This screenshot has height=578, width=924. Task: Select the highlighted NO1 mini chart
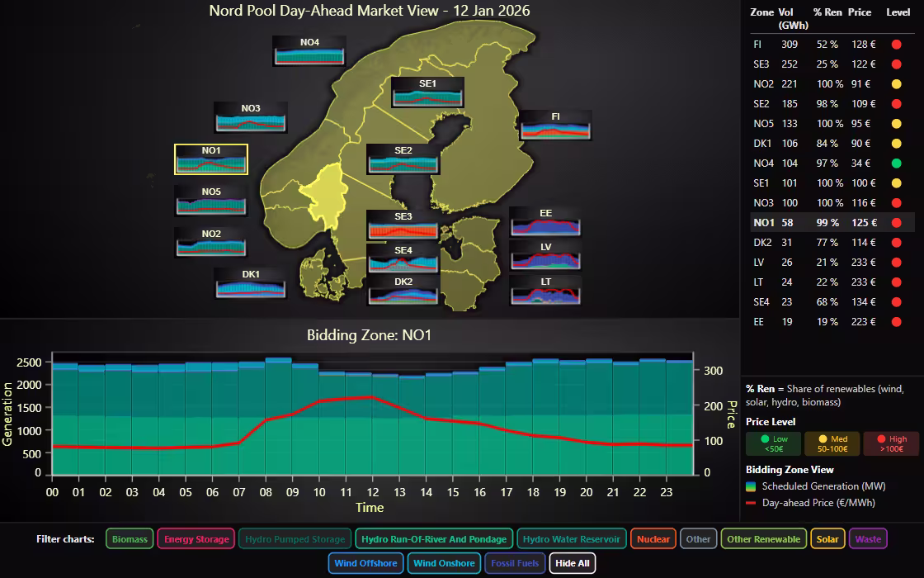click(211, 159)
